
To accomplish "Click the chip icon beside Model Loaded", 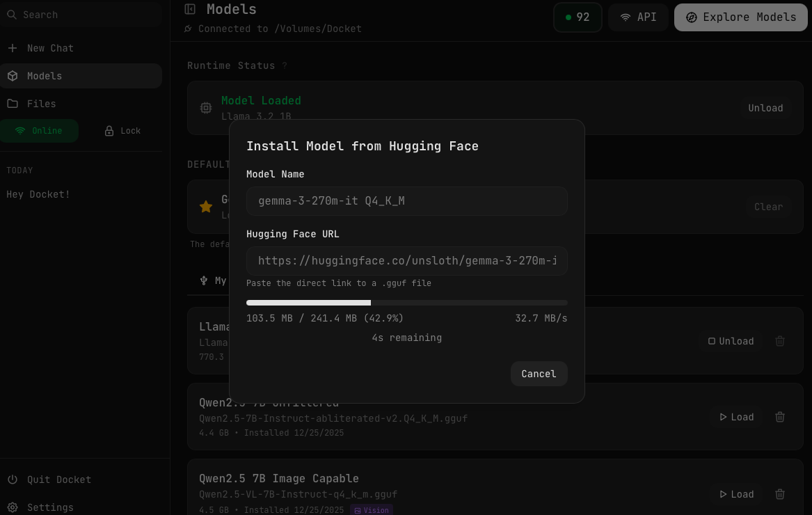I will click(x=206, y=108).
